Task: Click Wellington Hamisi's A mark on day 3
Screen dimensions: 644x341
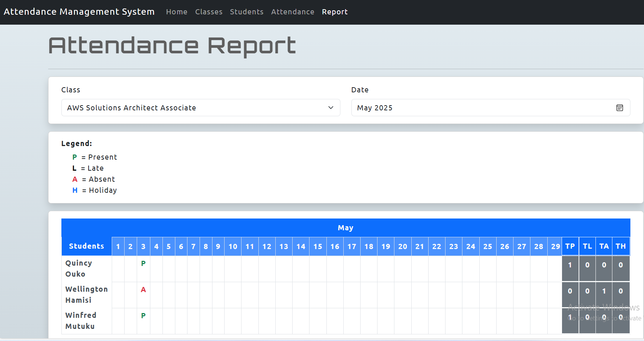Action: (x=143, y=290)
